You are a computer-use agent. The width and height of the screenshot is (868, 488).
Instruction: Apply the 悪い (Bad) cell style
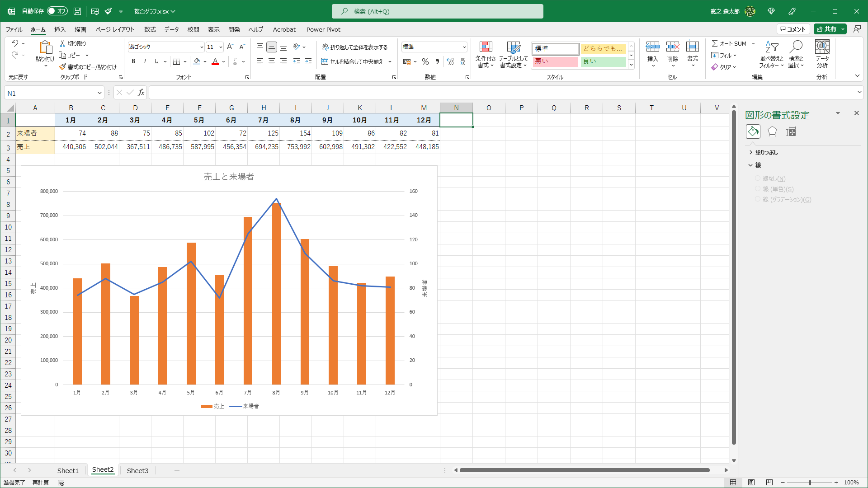pos(556,61)
